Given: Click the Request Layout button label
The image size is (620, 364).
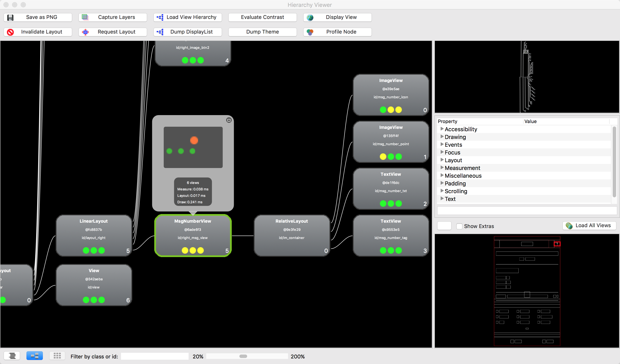Looking at the screenshot, I should click(117, 32).
